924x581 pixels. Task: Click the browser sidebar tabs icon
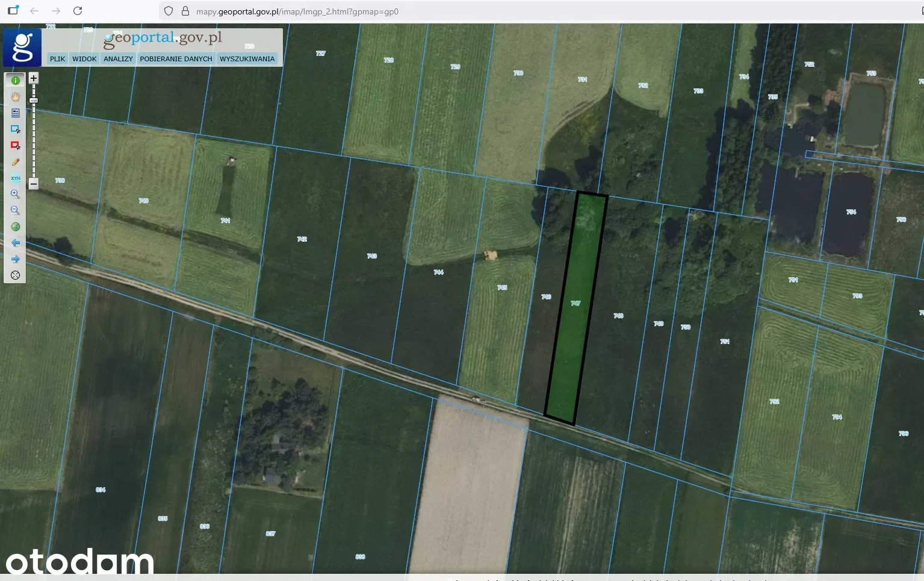tap(13, 11)
